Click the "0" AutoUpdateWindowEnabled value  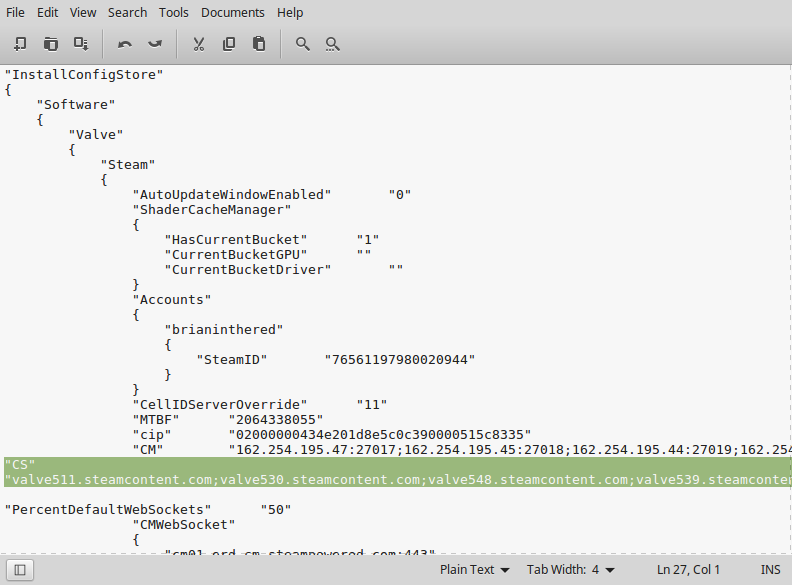pos(400,194)
